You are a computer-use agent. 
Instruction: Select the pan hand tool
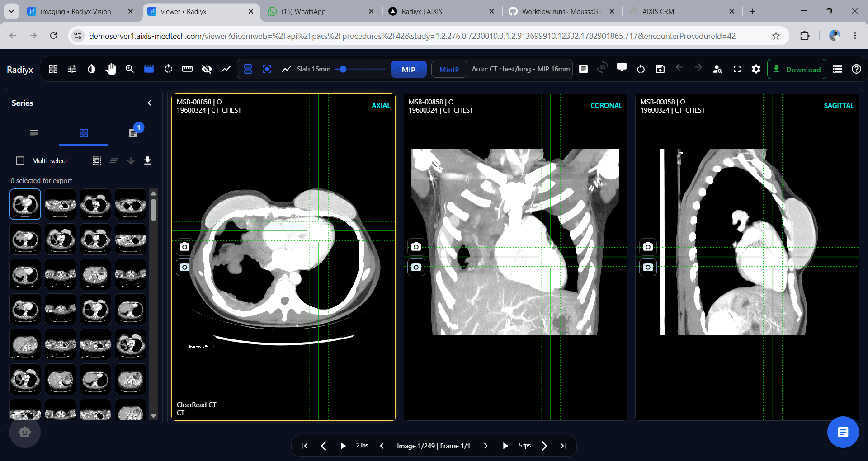tap(111, 69)
